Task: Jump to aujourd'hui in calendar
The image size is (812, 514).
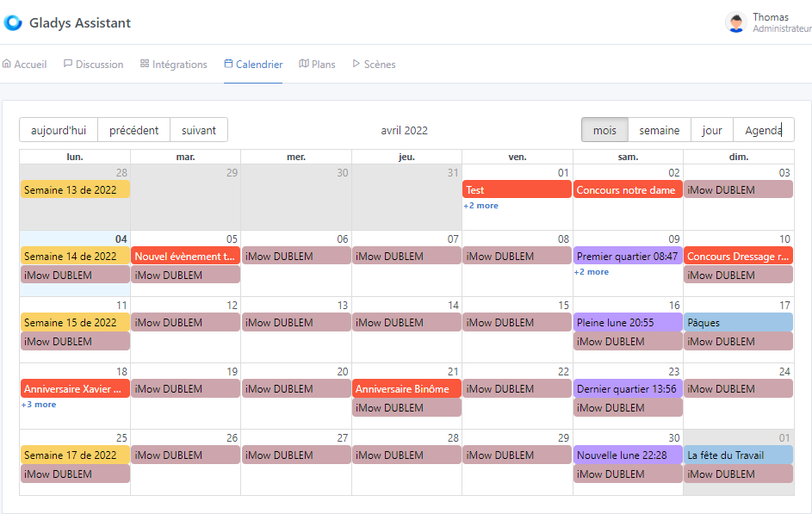Action: tap(59, 130)
